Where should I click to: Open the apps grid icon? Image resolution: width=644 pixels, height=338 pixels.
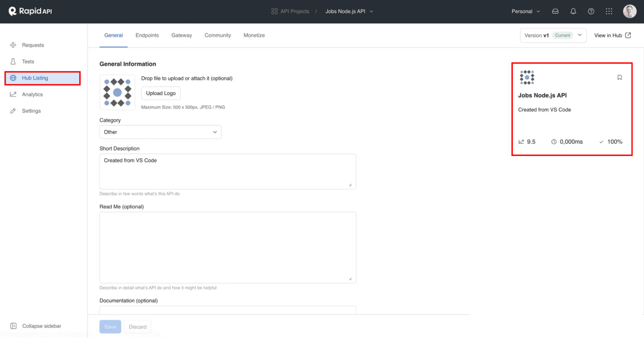(609, 11)
